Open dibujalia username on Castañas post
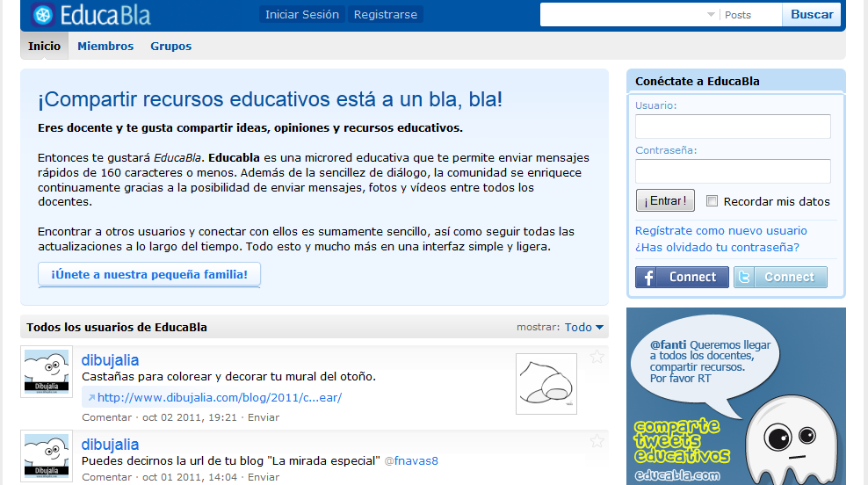Image resolution: width=868 pixels, height=485 pixels. tap(110, 360)
